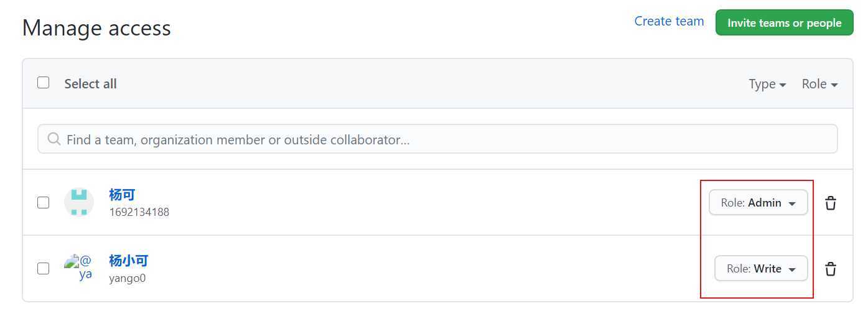Tick the Select all checkbox
Screen dimensions: 868x331
43,83
